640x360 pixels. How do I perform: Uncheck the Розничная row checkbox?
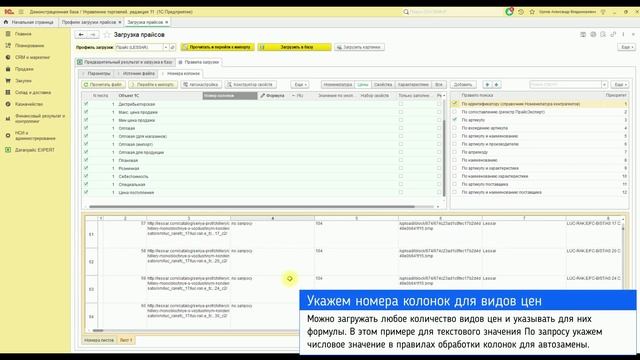pyautogui.click(x=86, y=168)
